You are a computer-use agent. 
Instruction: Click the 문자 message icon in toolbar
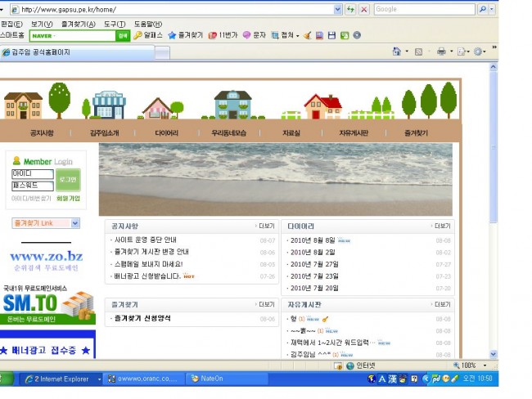pyautogui.click(x=254, y=35)
